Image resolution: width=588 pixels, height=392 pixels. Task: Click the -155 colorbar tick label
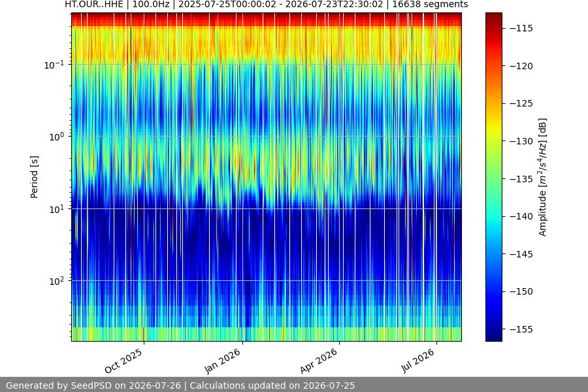[x=521, y=329]
